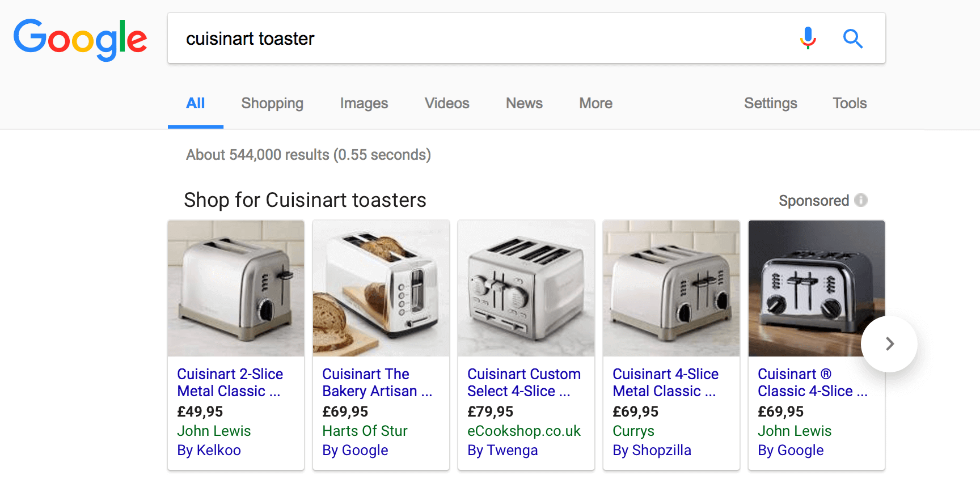The image size is (980, 488).
Task: Open the More search options dropdown
Action: [x=595, y=103]
